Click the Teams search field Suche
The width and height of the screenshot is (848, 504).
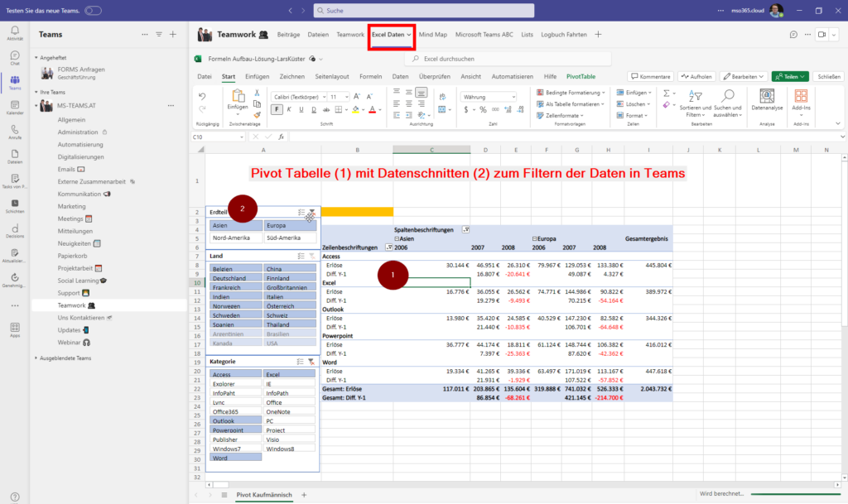pos(424,11)
